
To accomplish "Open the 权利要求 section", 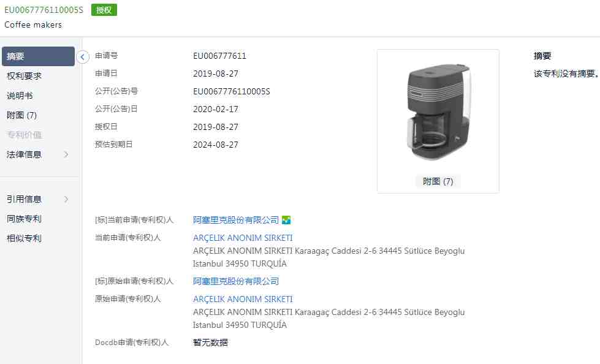I will point(24,76).
